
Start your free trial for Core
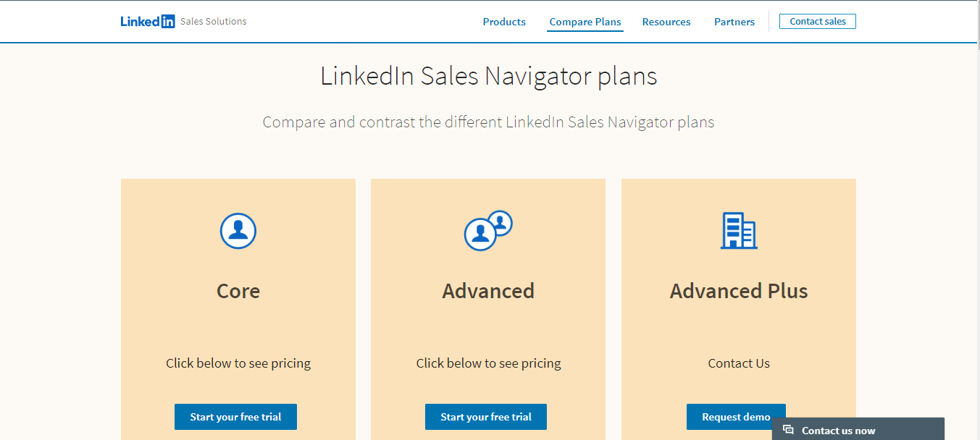[x=235, y=417]
